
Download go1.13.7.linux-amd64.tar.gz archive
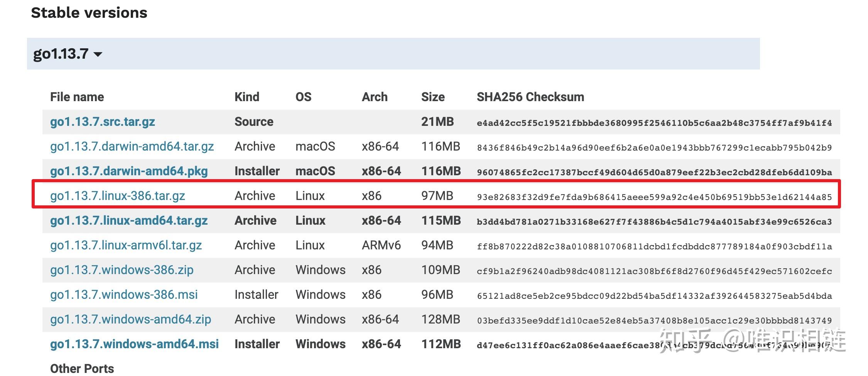coord(129,221)
